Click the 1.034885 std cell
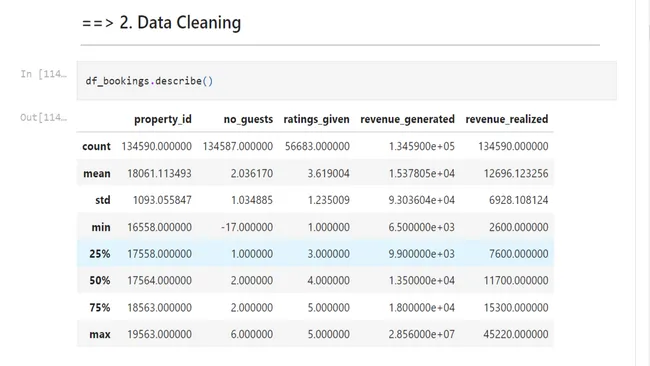This screenshot has height=366, width=650. point(252,200)
